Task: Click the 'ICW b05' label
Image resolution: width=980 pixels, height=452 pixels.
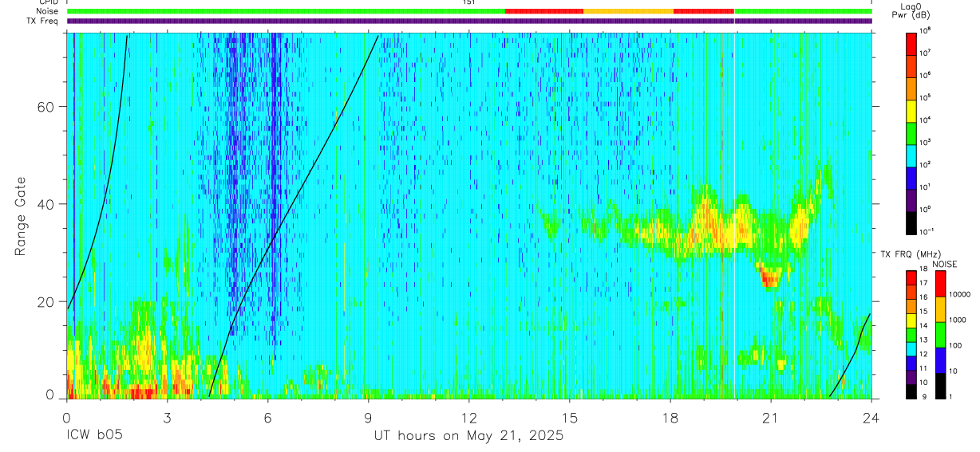Action: 94,436
